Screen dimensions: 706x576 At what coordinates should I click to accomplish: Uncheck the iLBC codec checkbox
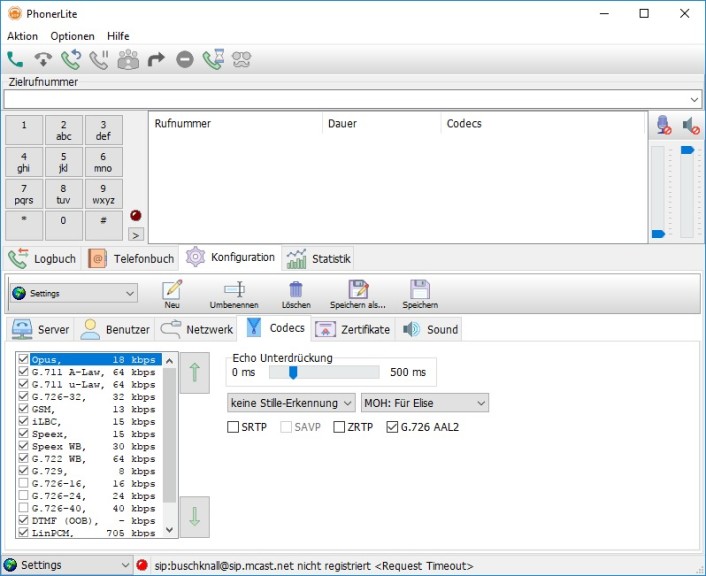23,421
